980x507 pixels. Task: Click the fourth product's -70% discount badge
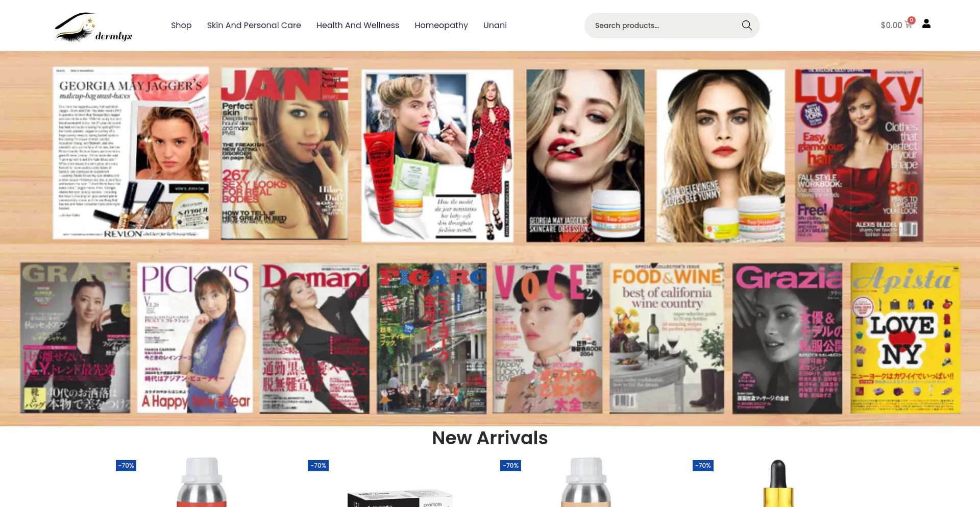[x=703, y=466]
